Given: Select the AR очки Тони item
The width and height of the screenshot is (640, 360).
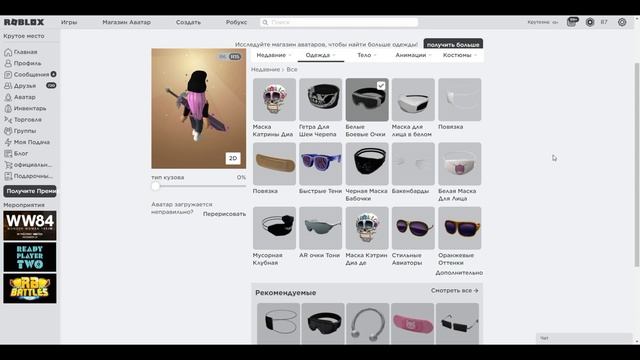Looking at the screenshot, I should [x=320, y=228].
